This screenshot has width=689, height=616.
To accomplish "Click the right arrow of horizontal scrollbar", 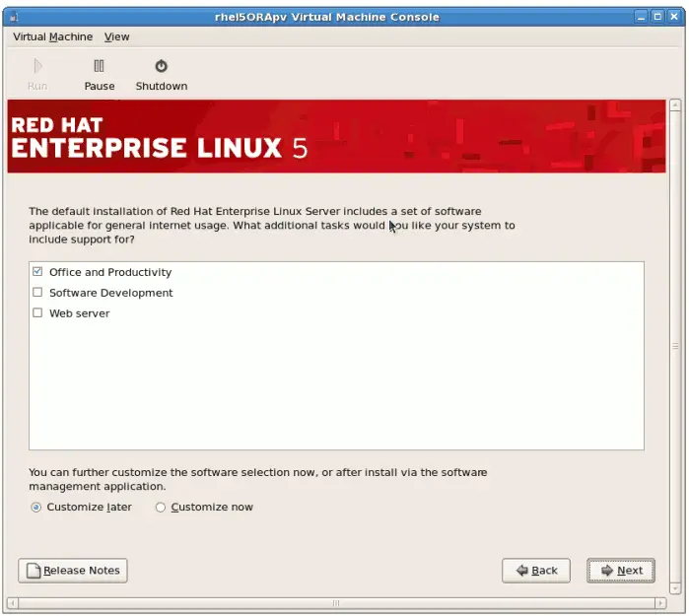I will click(x=660, y=602).
